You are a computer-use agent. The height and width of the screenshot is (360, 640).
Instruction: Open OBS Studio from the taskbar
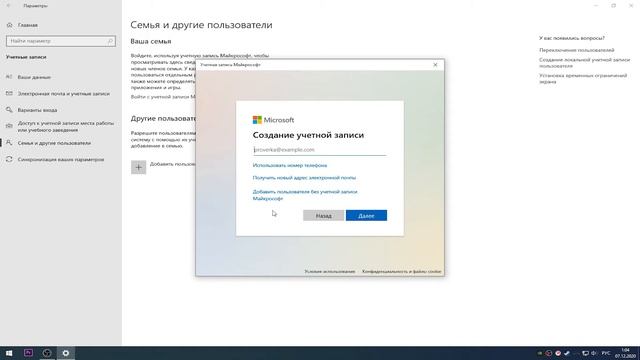coord(47,353)
